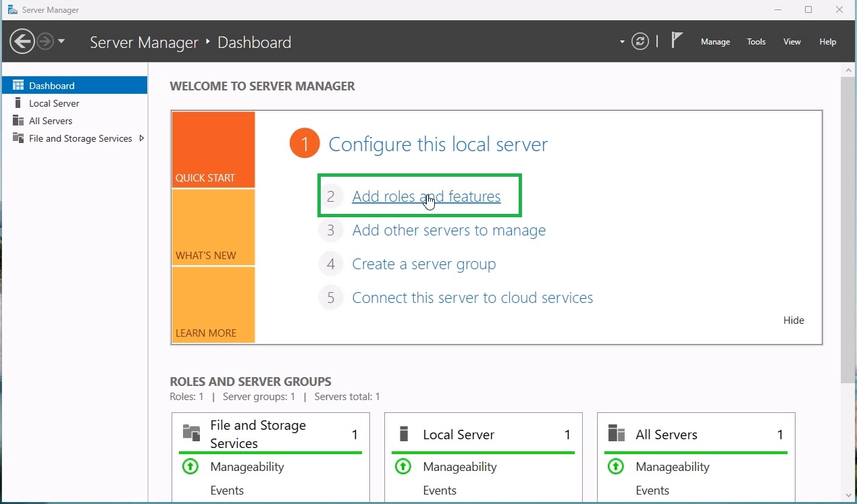
Task: Select Local Server in the navigation pane
Action: (x=74, y=103)
